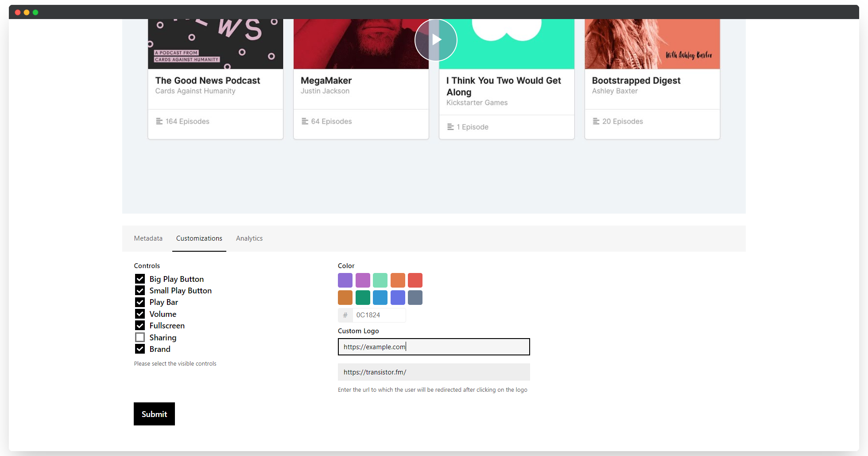This screenshot has width=868, height=456.
Task: Click episodes list icon for Bootstrapped Digest
Action: click(596, 121)
